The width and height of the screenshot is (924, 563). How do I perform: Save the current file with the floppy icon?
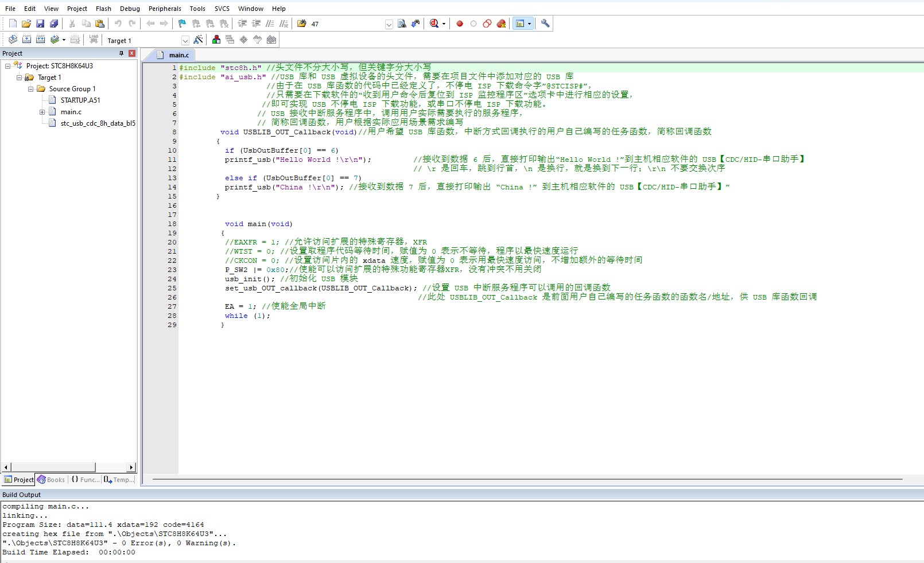40,24
